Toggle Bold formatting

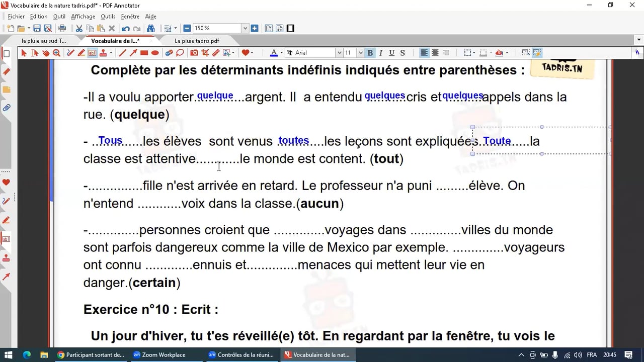(370, 53)
